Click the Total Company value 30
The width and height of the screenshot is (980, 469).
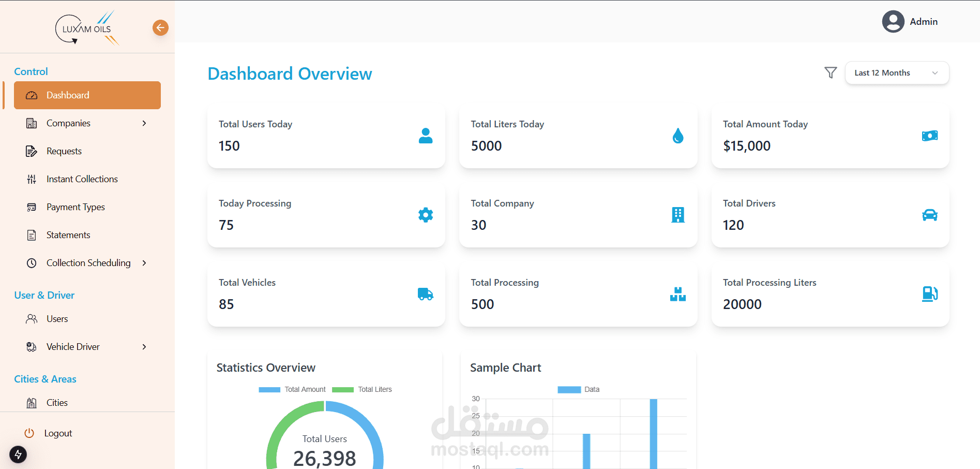[479, 225]
